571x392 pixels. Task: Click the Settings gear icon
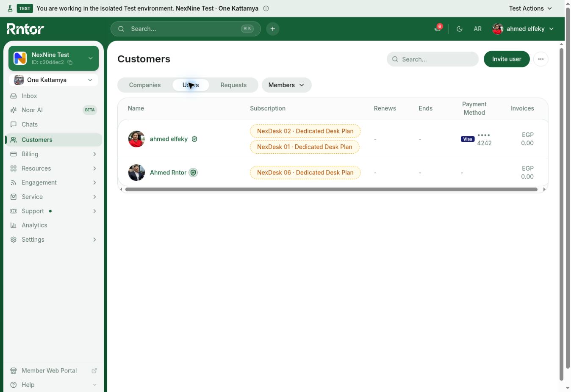[x=14, y=240]
